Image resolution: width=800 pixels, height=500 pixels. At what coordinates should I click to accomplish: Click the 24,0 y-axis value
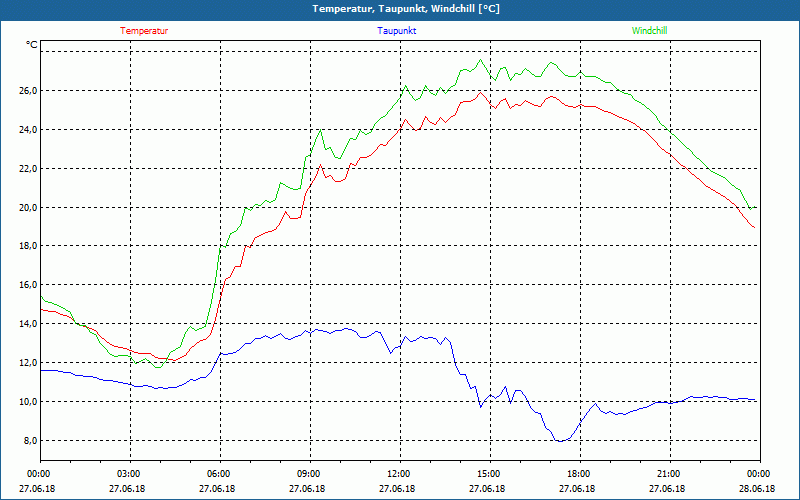[28, 130]
